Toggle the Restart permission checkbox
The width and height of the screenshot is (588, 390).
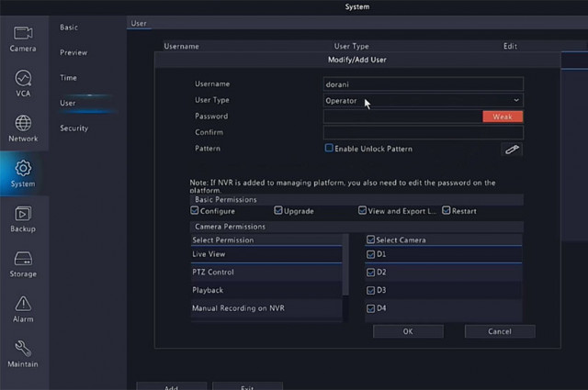446,210
